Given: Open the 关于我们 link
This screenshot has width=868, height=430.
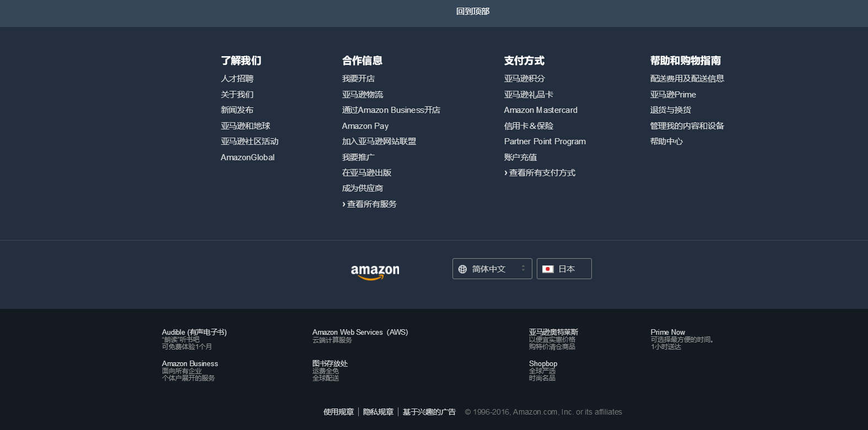Looking at the screenshot, I should click(x=237, y=95).
